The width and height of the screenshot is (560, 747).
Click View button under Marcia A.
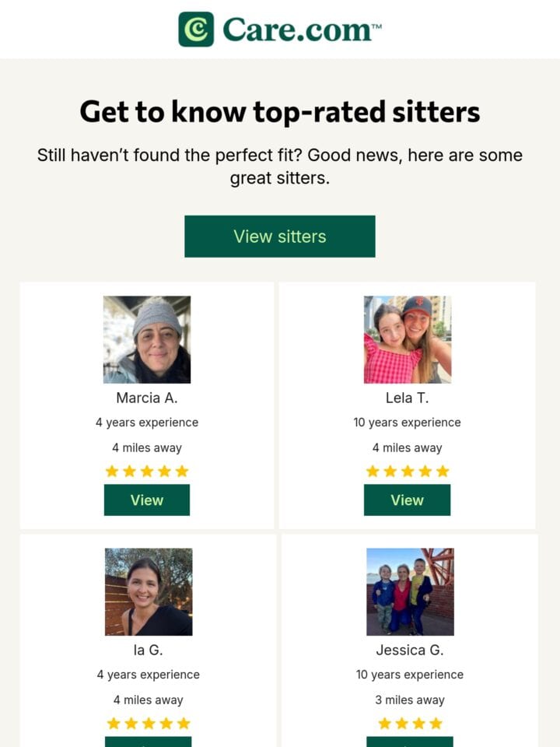pos(147,500)
